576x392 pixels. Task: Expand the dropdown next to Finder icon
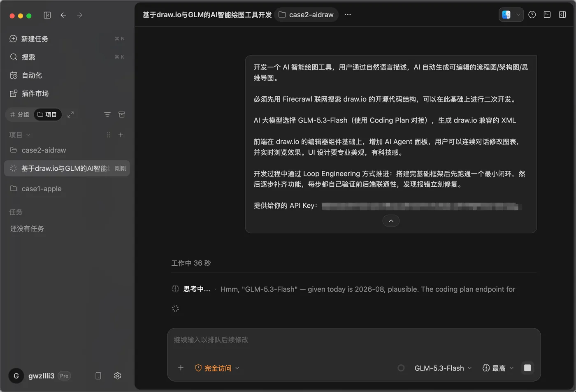point(518,15)
